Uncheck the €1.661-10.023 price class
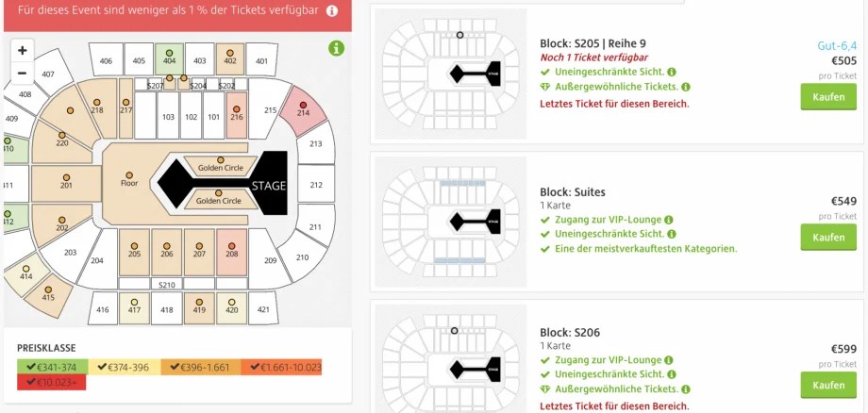868x413 pixels. pyautogui.click(x=281, y=367)
